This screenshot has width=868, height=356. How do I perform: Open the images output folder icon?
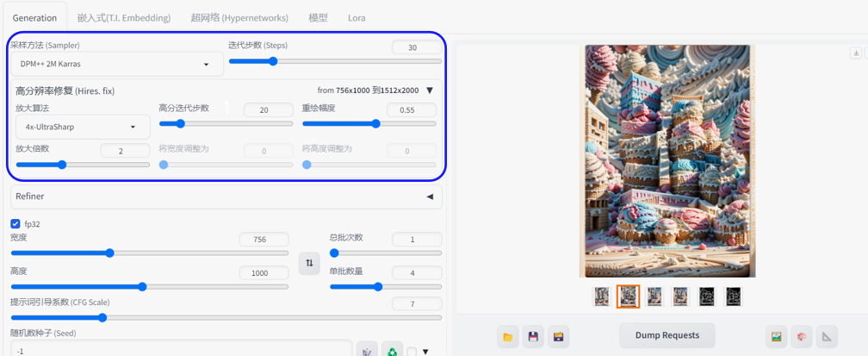(508, 336)
